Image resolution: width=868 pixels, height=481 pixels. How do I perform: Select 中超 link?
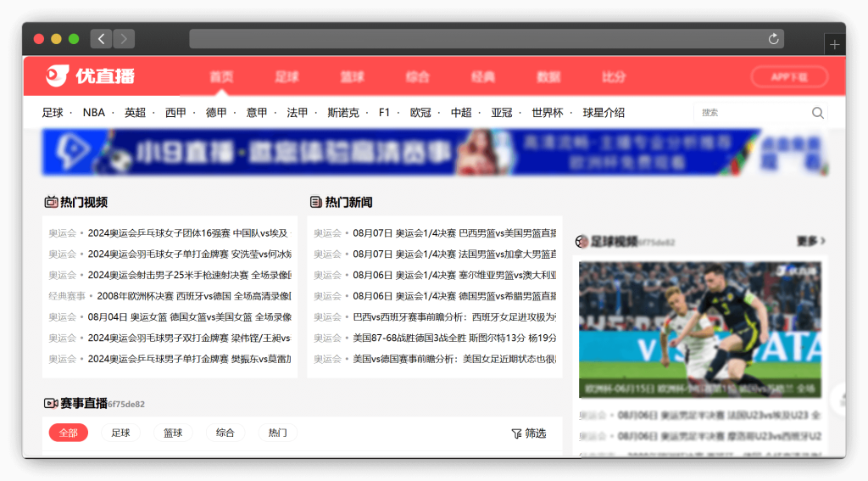[x=461, y=113]
